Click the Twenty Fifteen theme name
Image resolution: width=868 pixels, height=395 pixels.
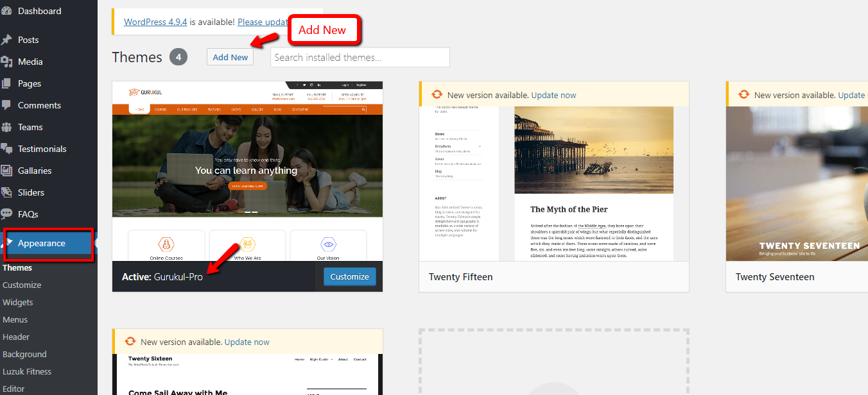[x=461, y=277]
